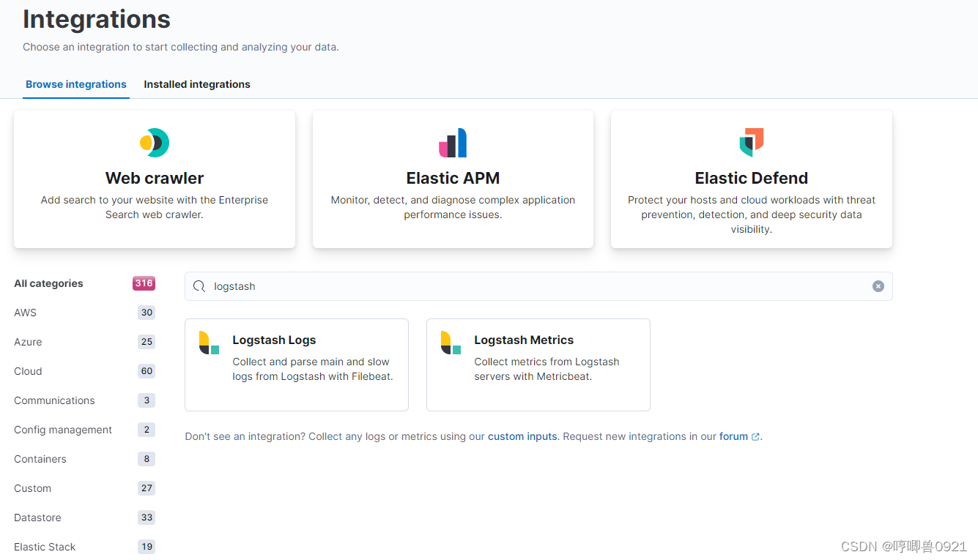This screenshot has width=978, height=560.
Task: Click the search magnifier icon
Action: [199, 286]
